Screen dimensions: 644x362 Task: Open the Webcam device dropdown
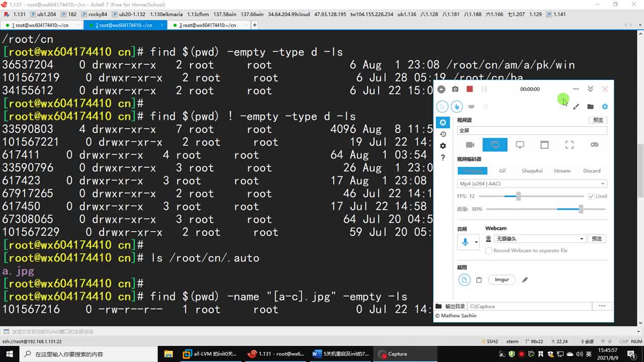[x=539, y=239]
